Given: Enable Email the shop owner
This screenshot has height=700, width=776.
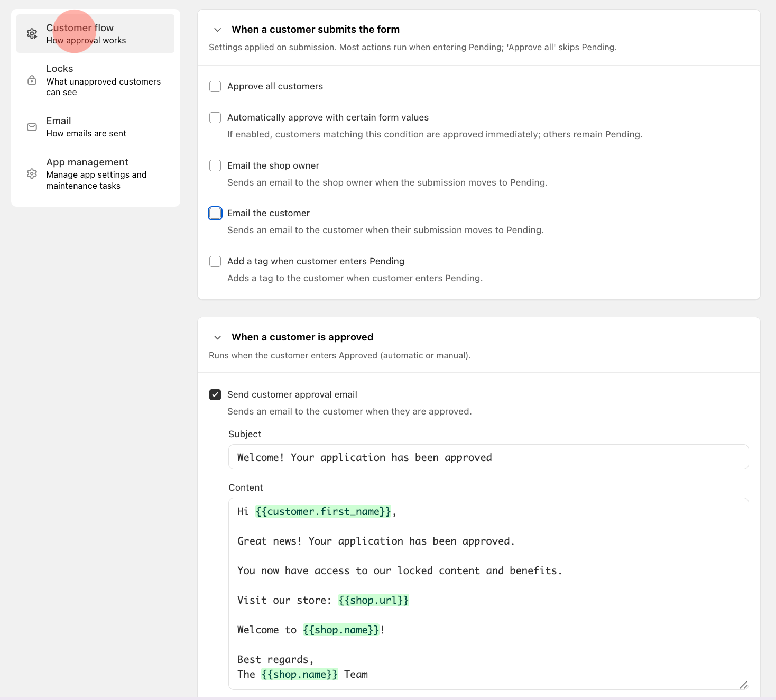Looking at the screenshot, I should (x=215, y=165).
